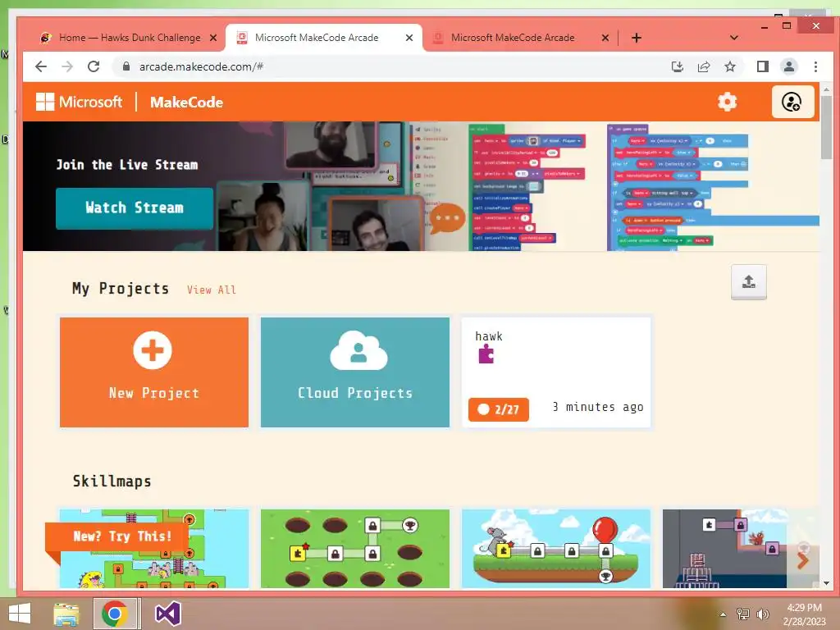Switch to the third MakeCode Arcade tab
Screen dimensions: 840x630
click(519, 38)
